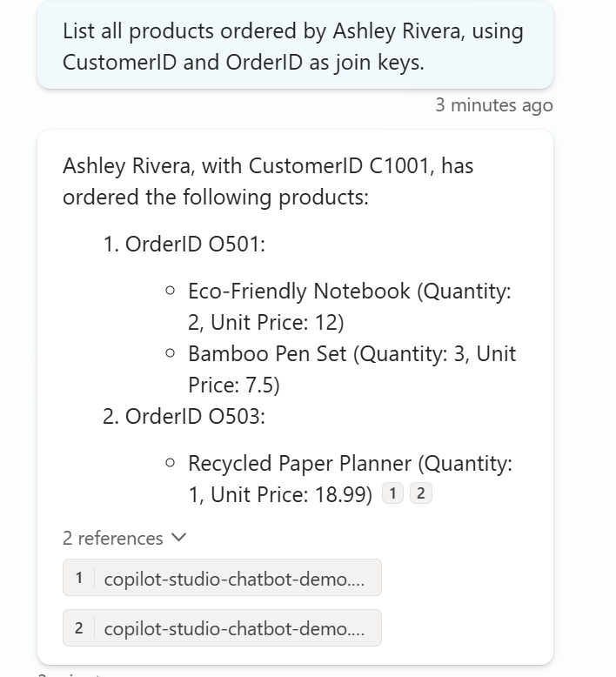Select the user question message bubble
The image size is (616, 677).
(x=294, y=46)
